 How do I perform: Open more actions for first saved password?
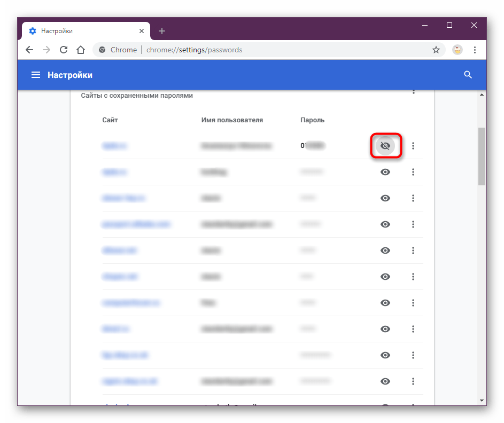tap(413, 146)
